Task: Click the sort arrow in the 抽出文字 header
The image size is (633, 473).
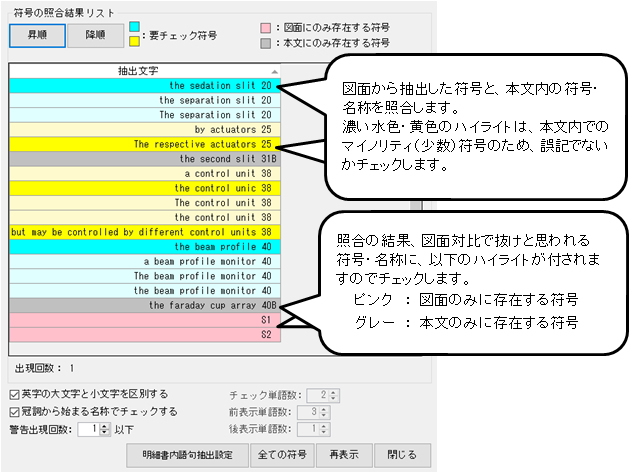Action: (275, 72)
